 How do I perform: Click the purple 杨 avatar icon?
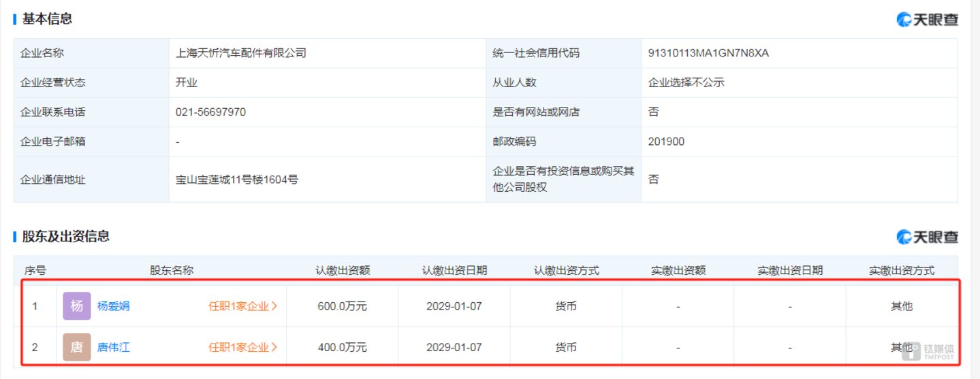pos(76,306)
